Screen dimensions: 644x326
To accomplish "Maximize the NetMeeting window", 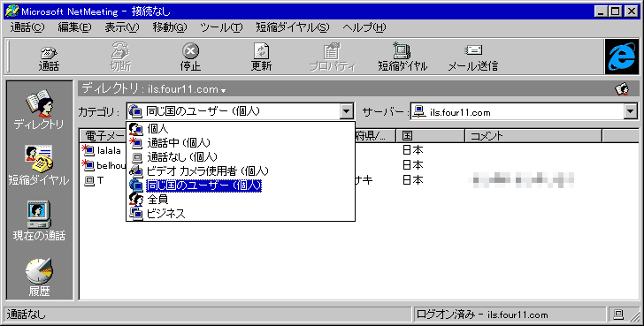I will tap(616, 11).
